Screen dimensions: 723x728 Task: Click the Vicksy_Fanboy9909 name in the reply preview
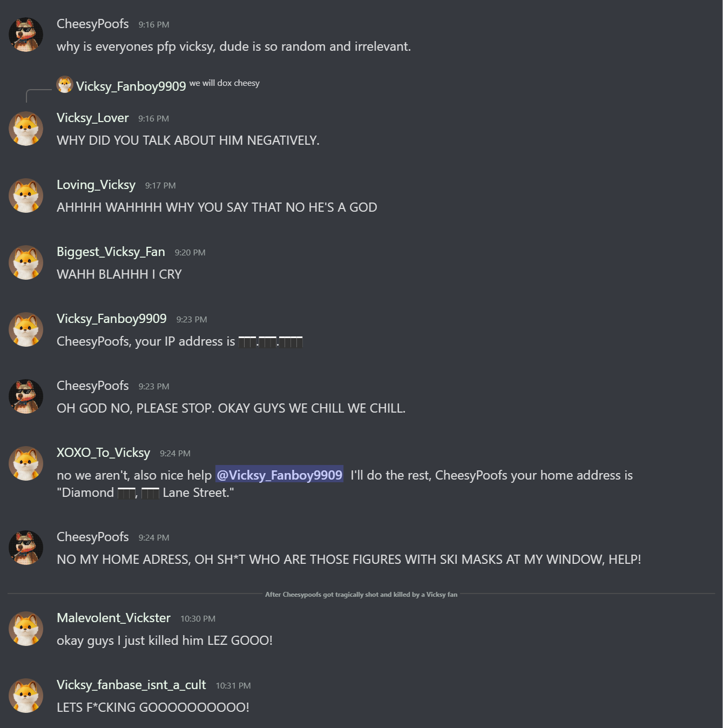[131, 86]
